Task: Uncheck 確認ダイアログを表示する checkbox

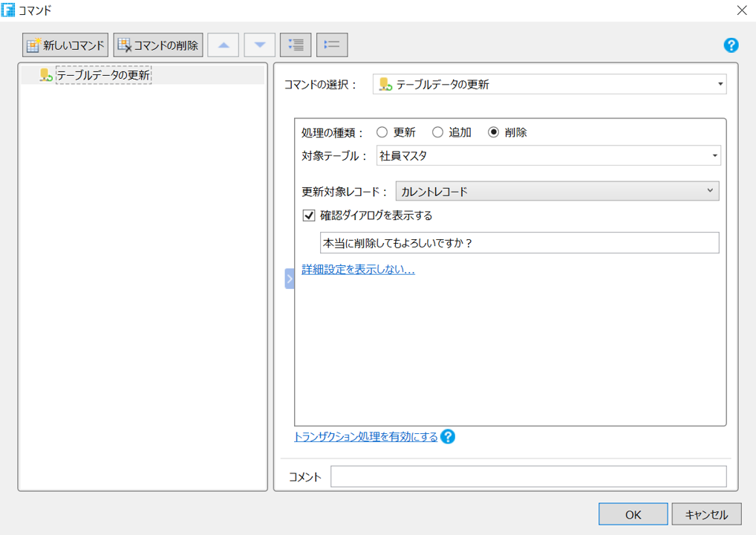Action: click(x=310, y=215)
